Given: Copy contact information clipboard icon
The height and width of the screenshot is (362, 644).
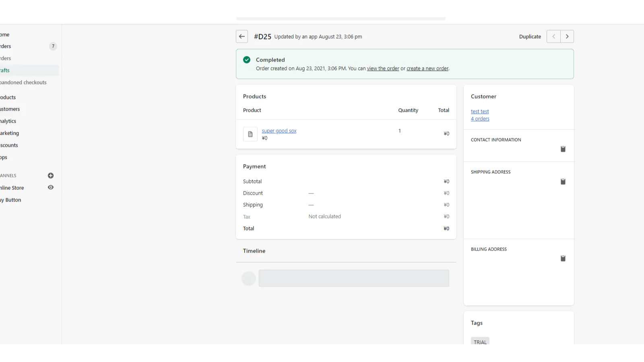Looking at the screenshot, I should [x=563, y=149].
